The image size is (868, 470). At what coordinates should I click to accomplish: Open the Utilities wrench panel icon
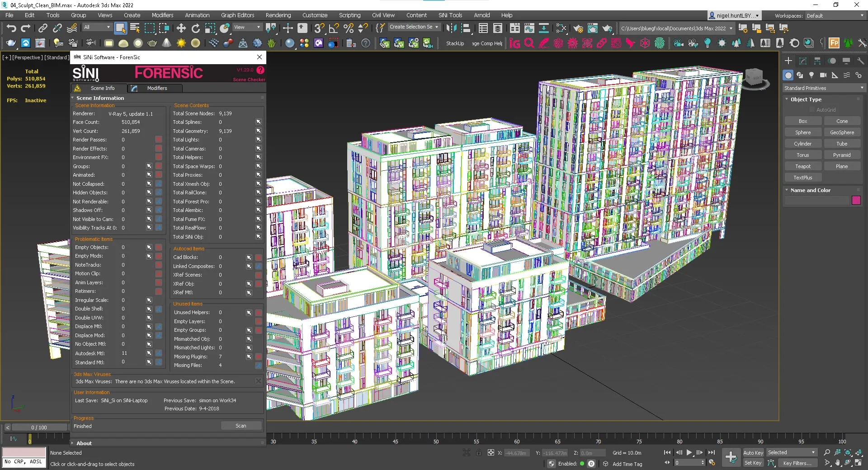[x=861, y=61]
